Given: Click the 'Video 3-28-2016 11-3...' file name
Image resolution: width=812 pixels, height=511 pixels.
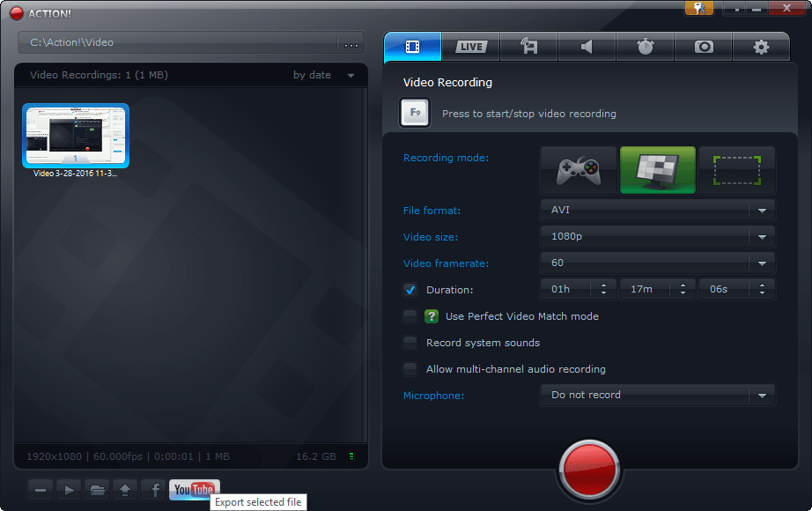Looking at the screenshot, I should tap(76, 174).
